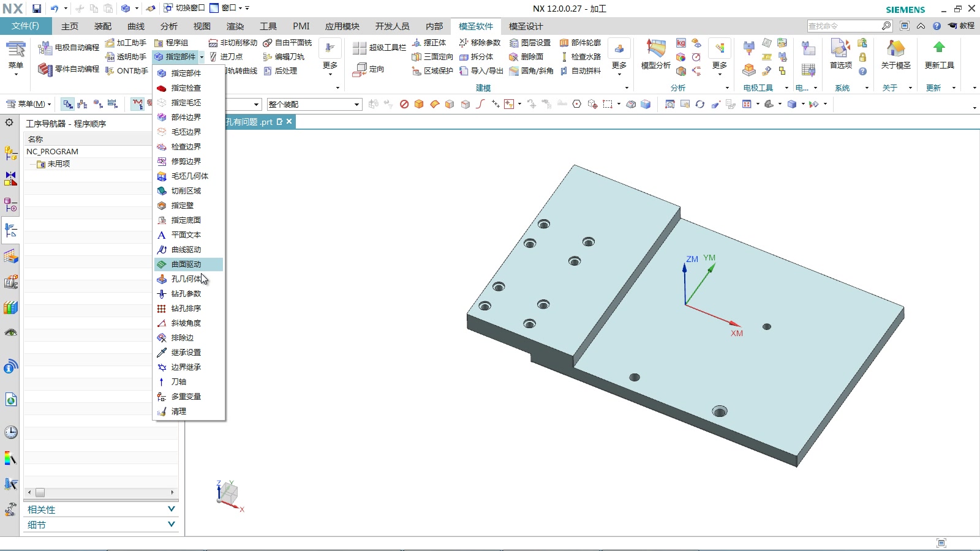980x551 pixels.
Task: Open 首选项 in the 系统 group
Action: pos(840,55)
